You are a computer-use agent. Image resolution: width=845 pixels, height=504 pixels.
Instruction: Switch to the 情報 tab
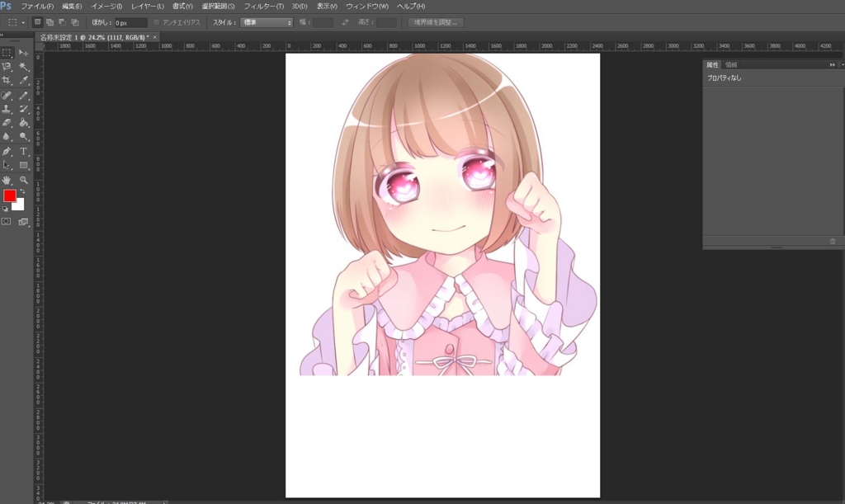[x=731, y=64]
